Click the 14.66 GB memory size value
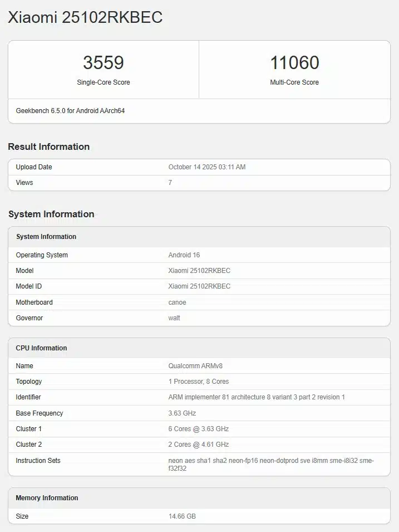Image resolution: width=399 pixels, height=532 pixels. (182, 516)
